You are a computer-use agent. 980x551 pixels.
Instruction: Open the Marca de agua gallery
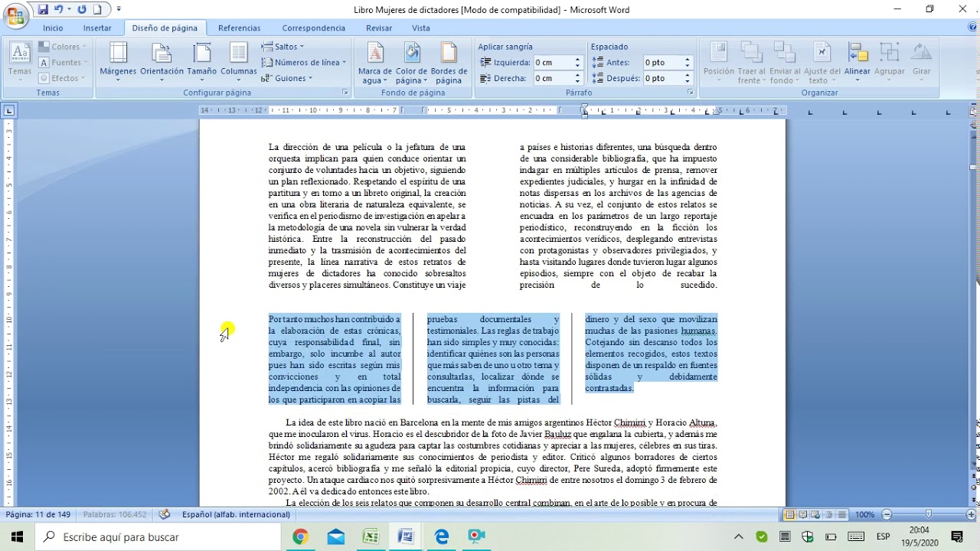pyautogui.click(x=375, y=62)
